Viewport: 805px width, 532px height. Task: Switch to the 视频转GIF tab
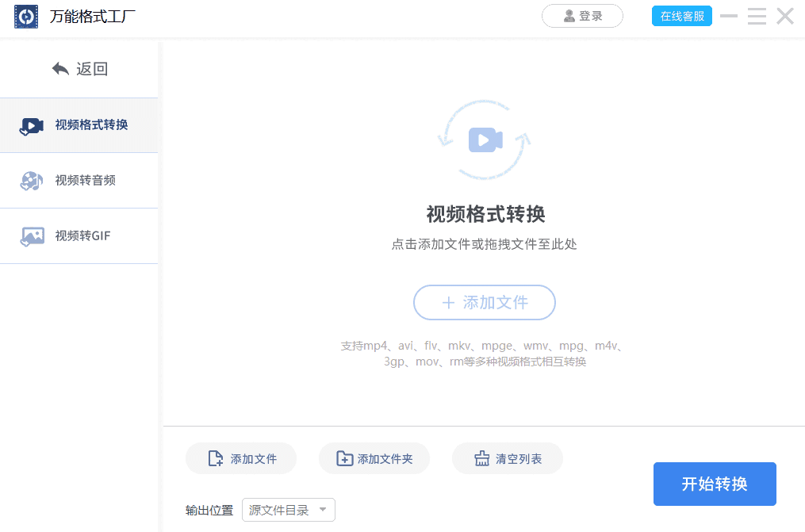point(79,235)
